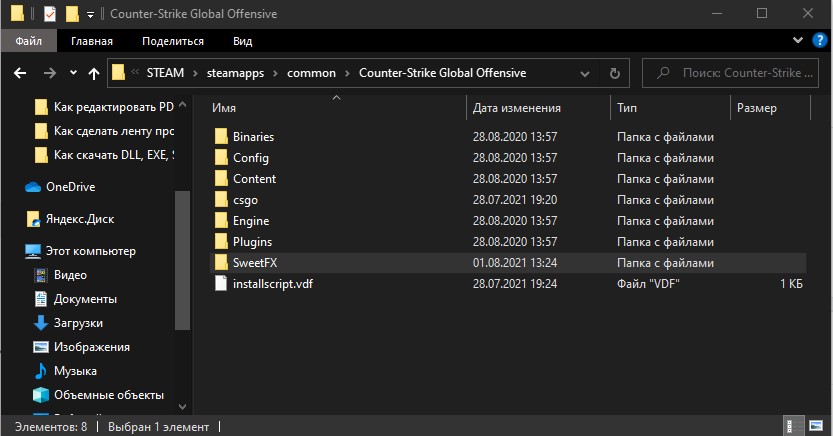The height and width of the screenshot is (436, 833).
Task: Go back with the left arrow
Action: [x=20, y=73]
